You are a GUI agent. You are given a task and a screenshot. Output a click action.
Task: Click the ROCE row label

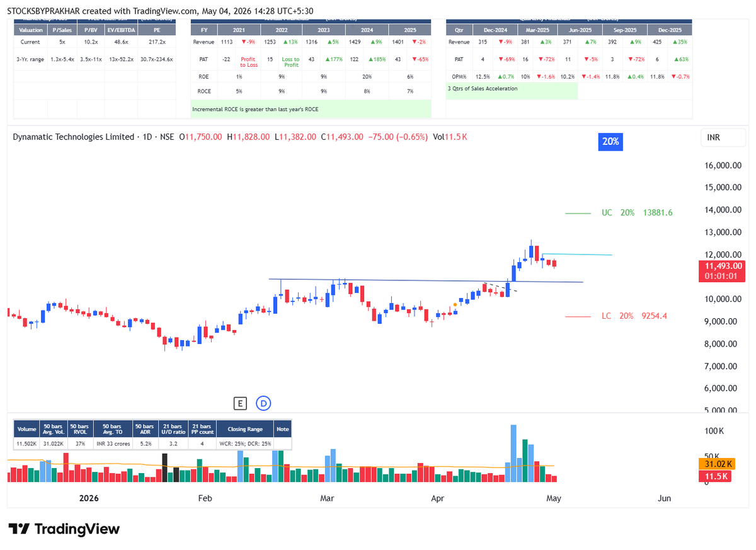pos(204,92)
